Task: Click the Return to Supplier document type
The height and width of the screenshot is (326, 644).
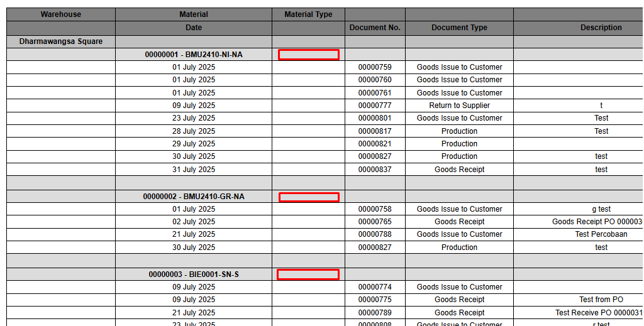Action: point(459,106)
